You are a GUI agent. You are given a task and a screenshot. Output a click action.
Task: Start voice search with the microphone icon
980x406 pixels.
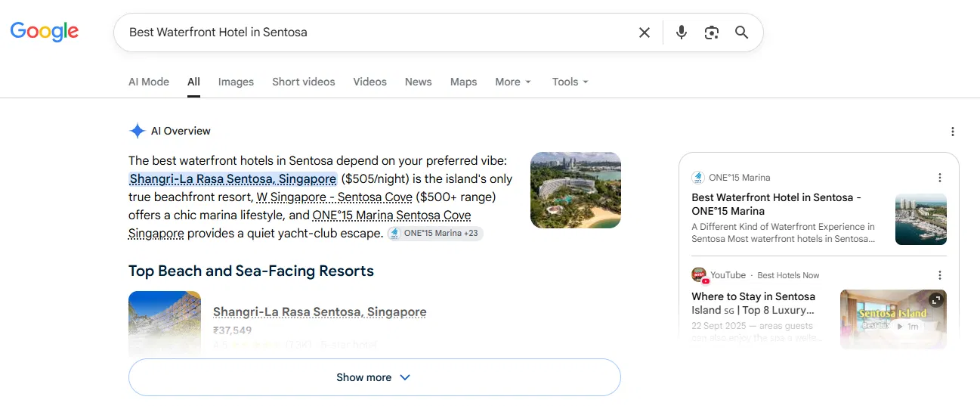(x=682, y=33)
